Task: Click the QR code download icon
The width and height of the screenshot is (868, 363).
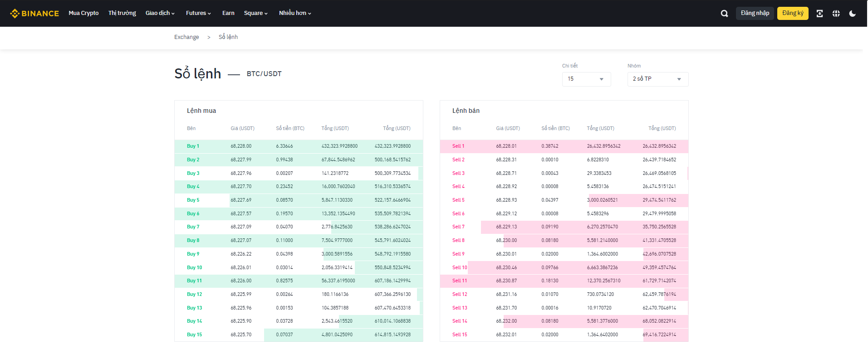Action: point(819,14)
